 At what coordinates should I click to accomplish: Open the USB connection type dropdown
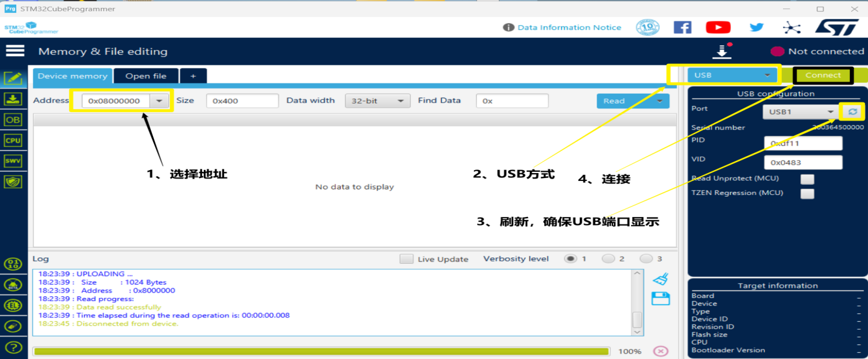[732, 75]
